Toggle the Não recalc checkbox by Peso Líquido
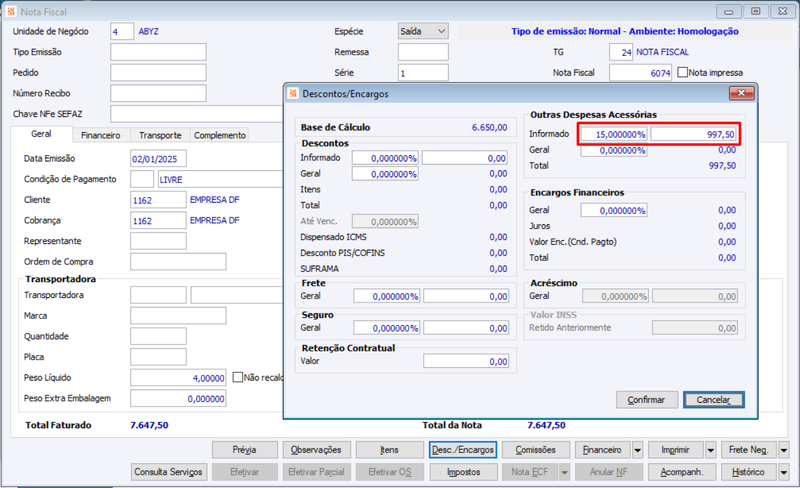Viewport: 800px width, 488px height. tap(238, 377)
